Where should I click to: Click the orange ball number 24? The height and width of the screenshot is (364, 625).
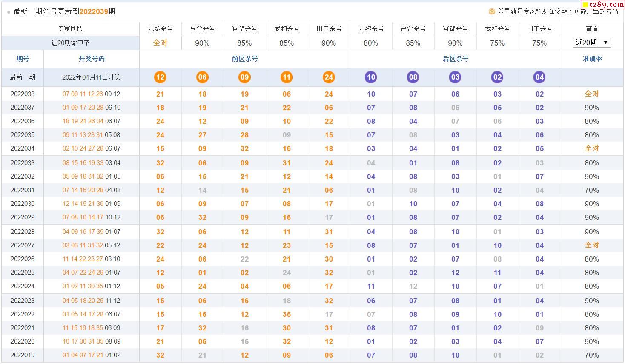[329, 77]
